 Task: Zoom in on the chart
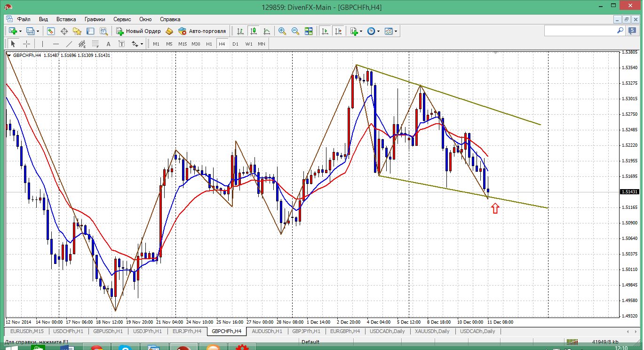tap(282, 31)
